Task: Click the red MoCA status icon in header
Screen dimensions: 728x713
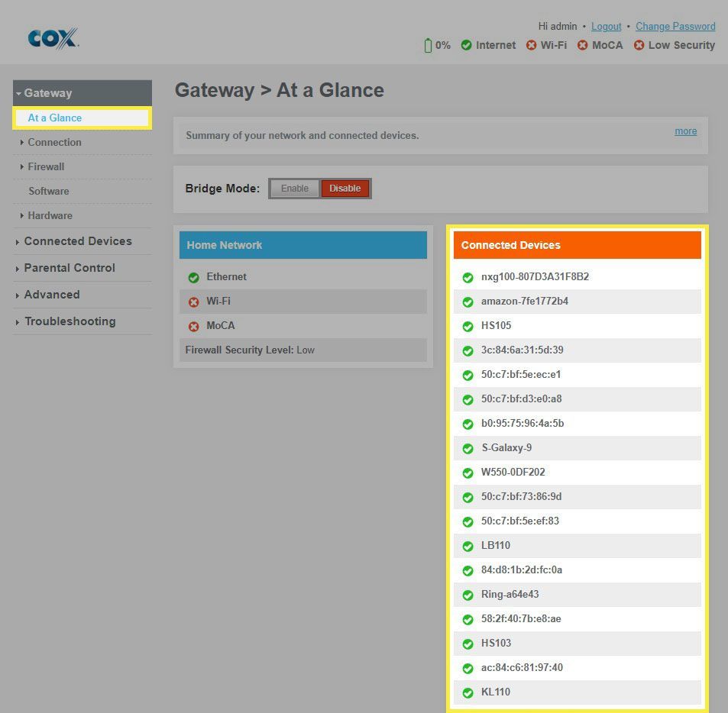Action: pos(582,46)
